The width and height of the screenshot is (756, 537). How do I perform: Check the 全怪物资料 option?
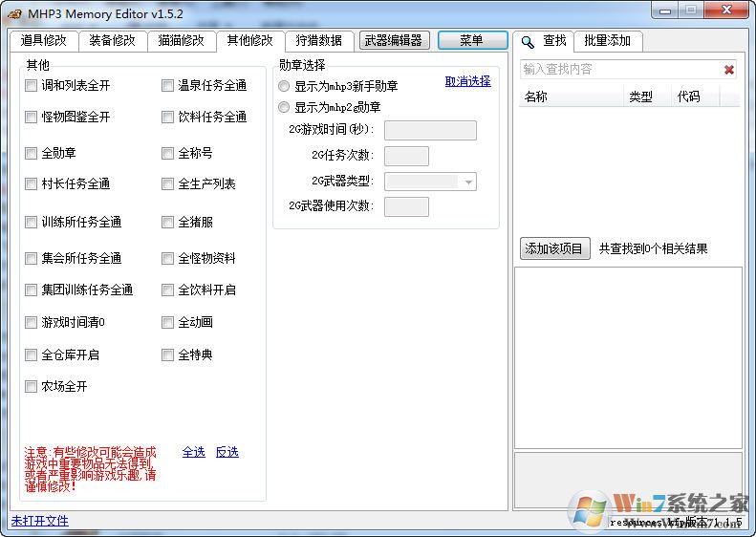point(167,258)
